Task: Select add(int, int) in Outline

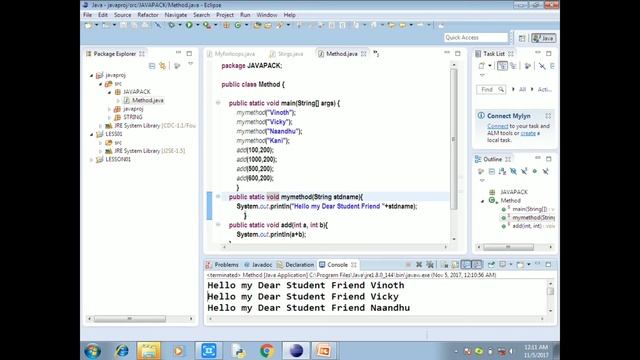Action: pyautogui.click(x=527, y=226)
